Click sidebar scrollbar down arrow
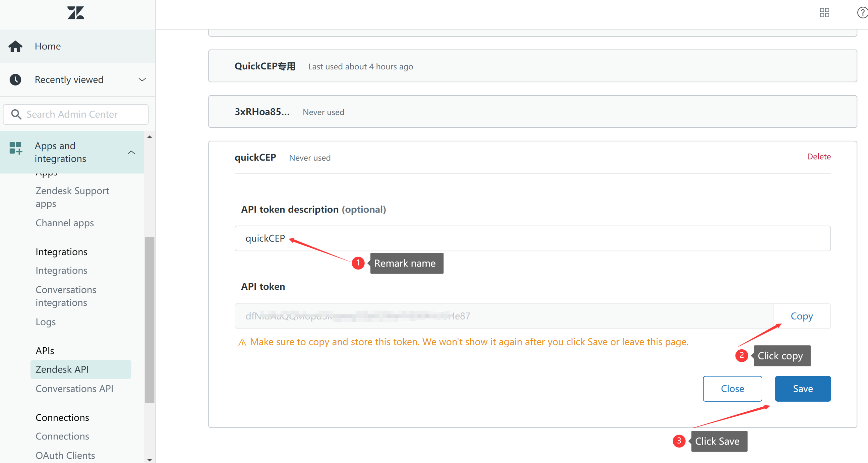Screen dimensions: 868x463 point(150,459)
